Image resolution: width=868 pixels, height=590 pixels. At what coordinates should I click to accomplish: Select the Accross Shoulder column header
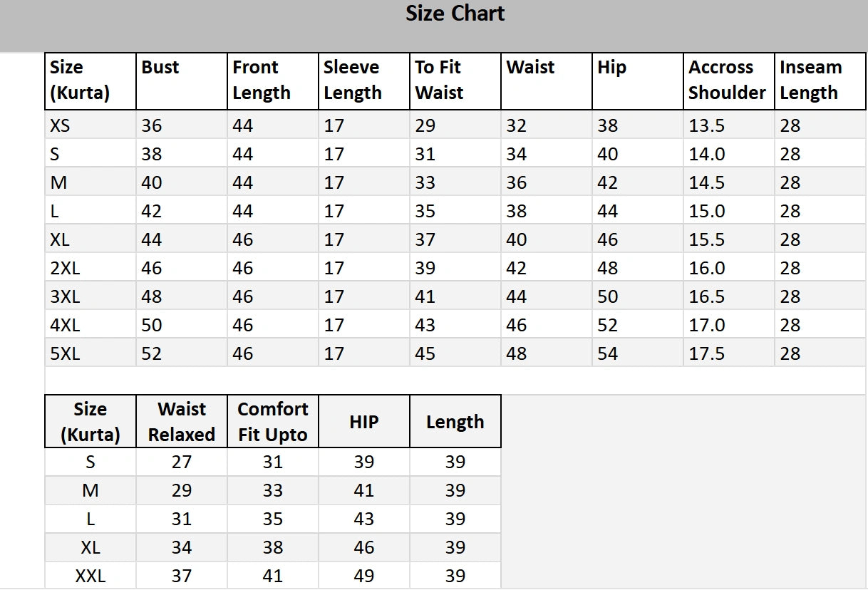727,80
